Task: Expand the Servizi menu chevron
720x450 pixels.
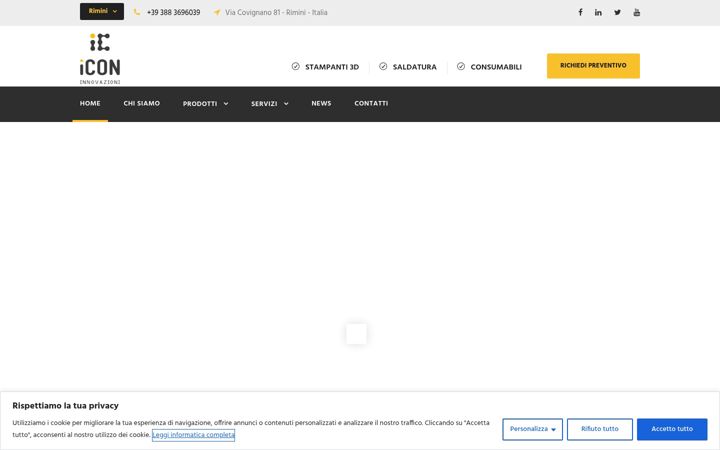Action: (286, 104)
